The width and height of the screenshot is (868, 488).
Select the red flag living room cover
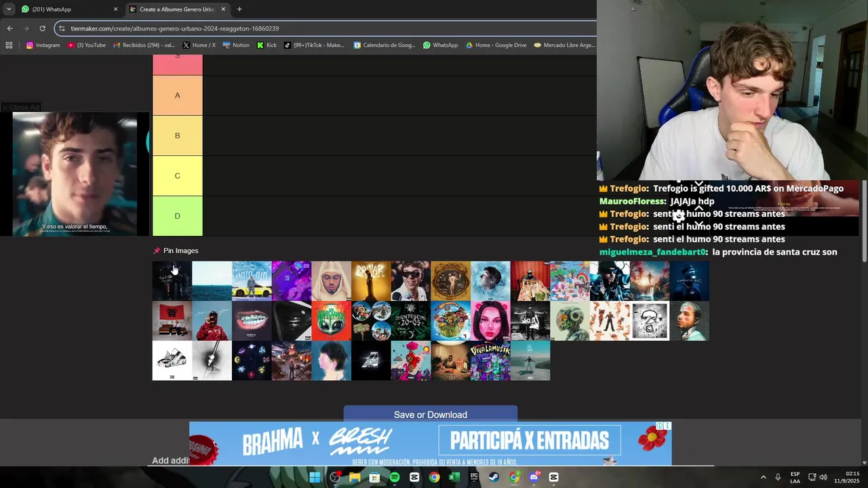coord(172,321)
